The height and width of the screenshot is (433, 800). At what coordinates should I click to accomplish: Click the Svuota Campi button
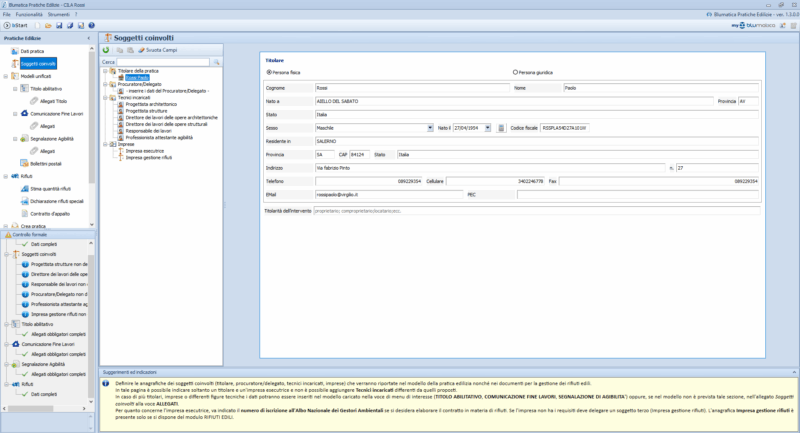point(161,49)
